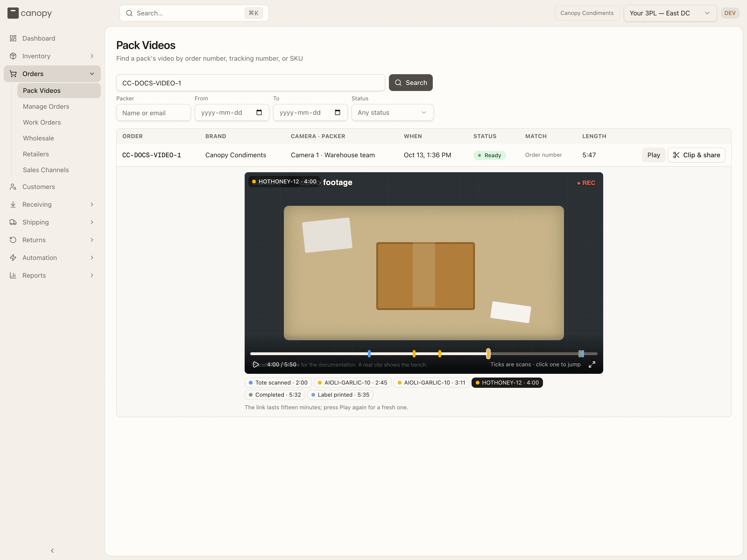Expand the Automation section
747x560 pixels.
click(52, 258)
